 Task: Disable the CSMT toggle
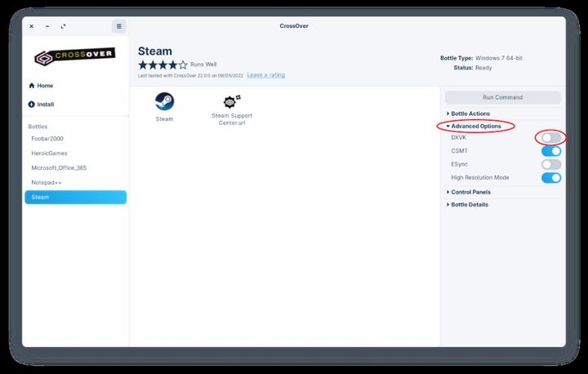click(551, 151)
